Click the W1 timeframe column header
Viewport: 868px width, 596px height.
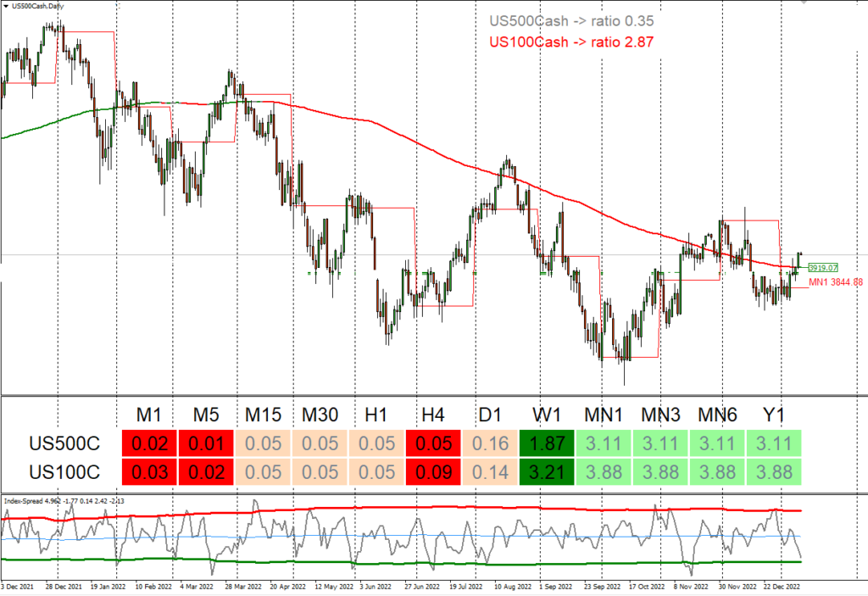click(547, 415)
